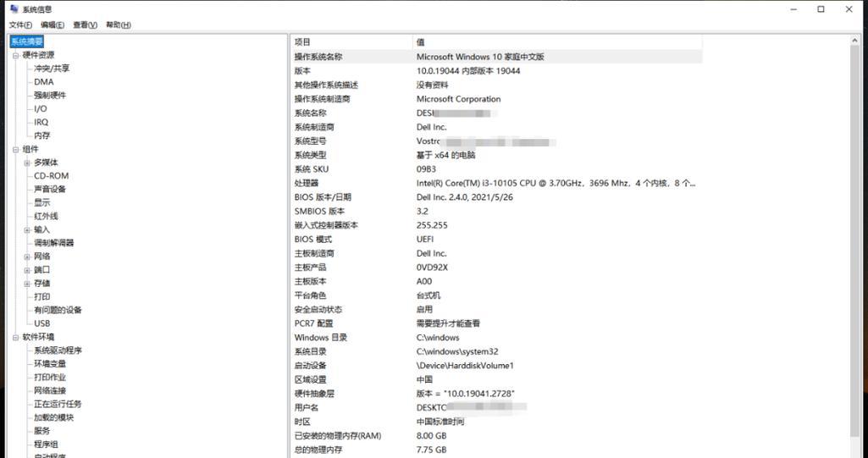Screen dimensions: 868x458
Task: Click the details pane scrollbar up arrow
Action: (855, 41)
